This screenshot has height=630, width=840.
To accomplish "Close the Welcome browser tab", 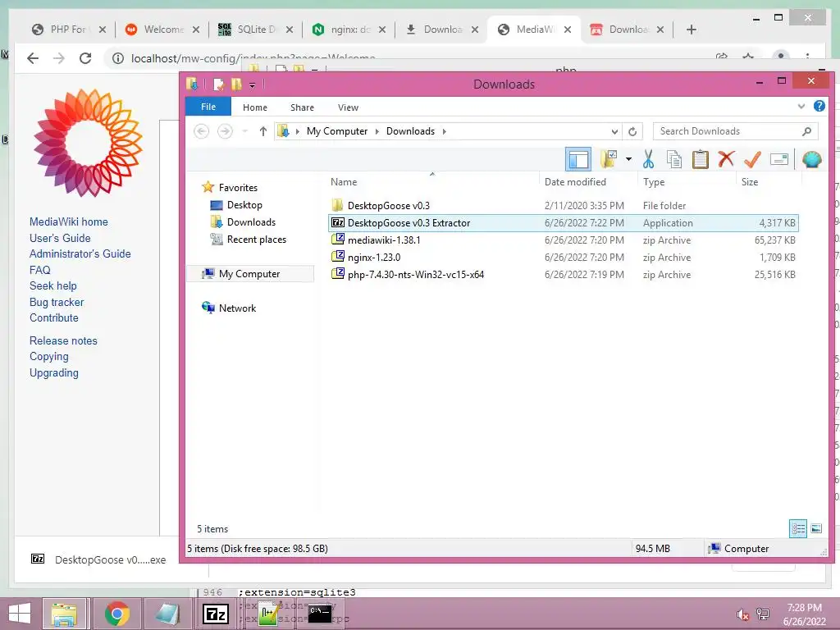I will 196,30.
